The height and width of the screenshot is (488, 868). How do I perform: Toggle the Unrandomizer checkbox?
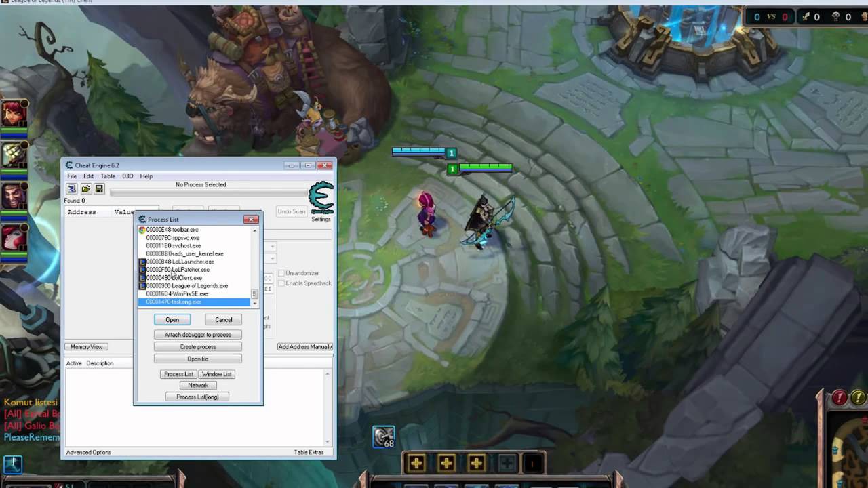[x=281, y=273]
